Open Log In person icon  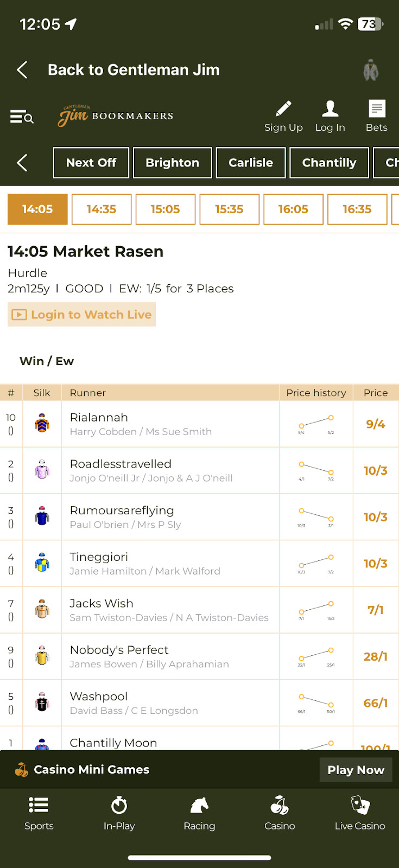(x=330, y=110)
